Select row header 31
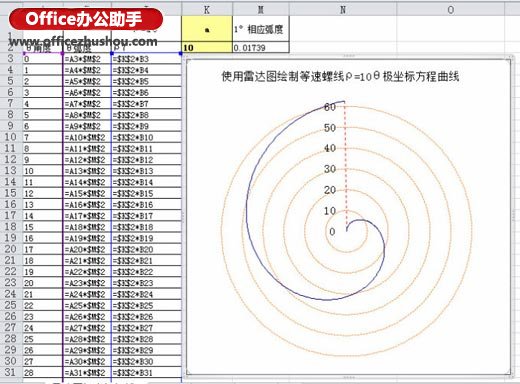This screenshot has height=384, width=520. pos(11,372)
